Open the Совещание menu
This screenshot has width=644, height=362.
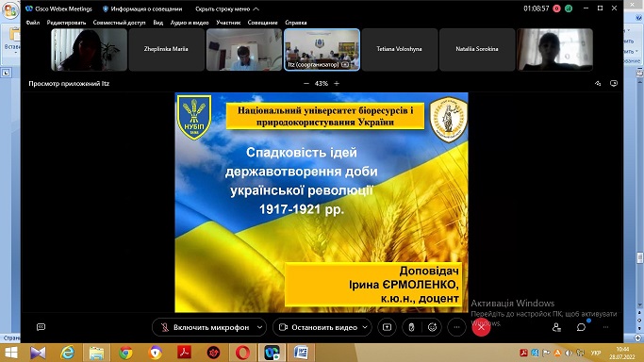(x=262, y=23)
